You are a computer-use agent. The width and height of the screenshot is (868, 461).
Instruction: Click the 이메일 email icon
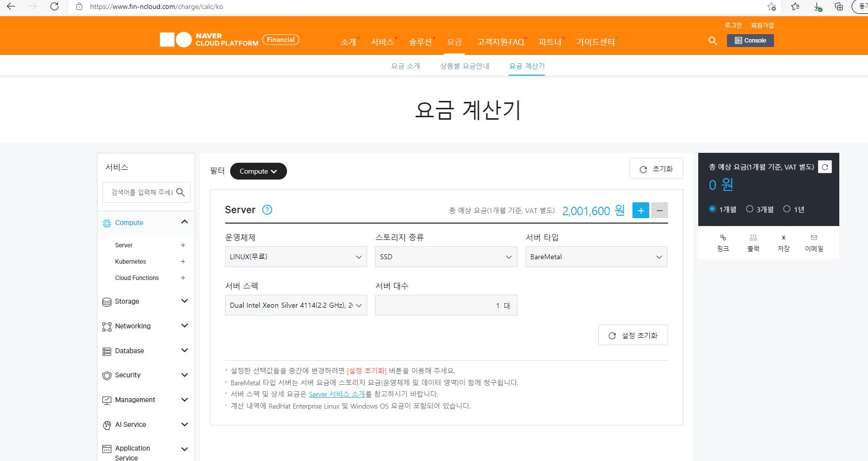tap(814, 238)
